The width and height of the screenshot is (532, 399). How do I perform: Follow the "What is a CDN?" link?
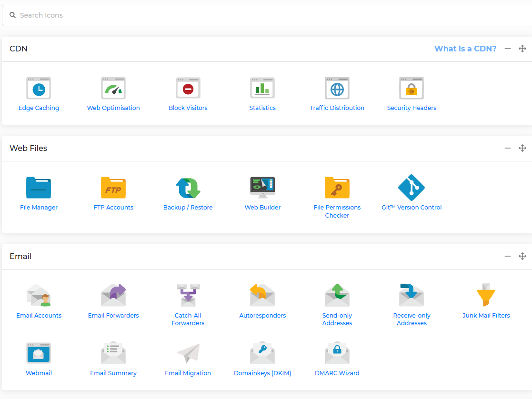tap(465, 49)
